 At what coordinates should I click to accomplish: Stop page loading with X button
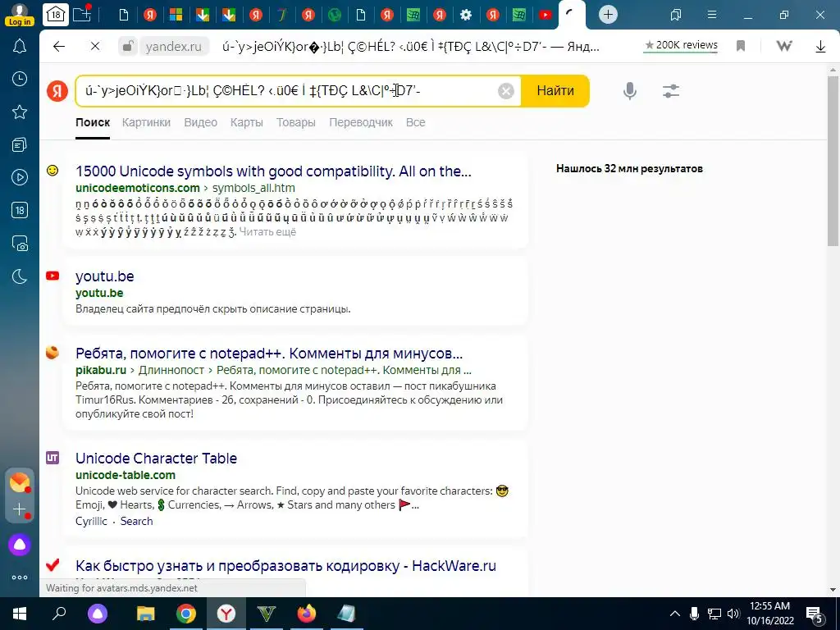pyautogui.click(x=95, y=47)
